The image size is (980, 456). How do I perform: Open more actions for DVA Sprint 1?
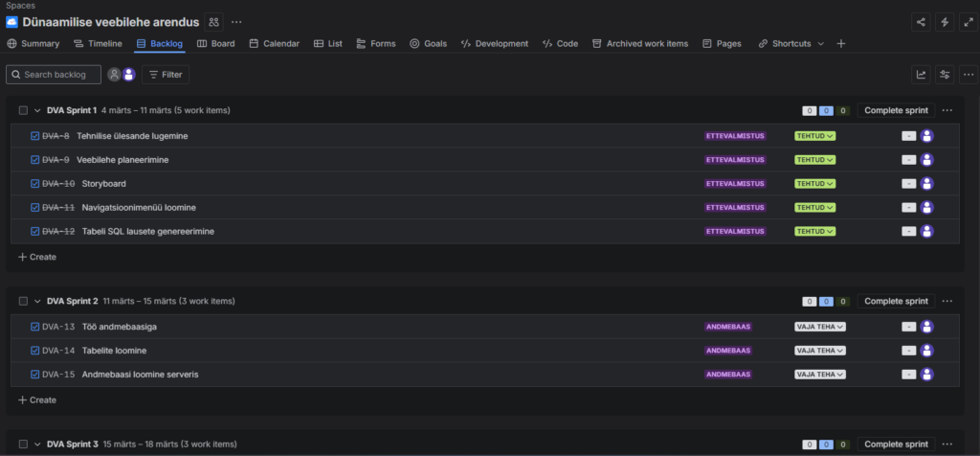[947, 110]
